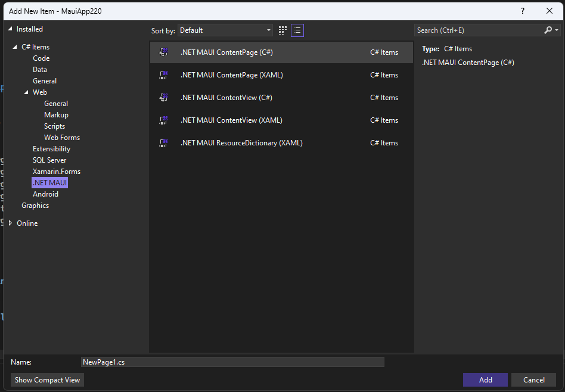Click the search magnifier icon
Viewport: 565px width, 392px height.
click(548, 30)
